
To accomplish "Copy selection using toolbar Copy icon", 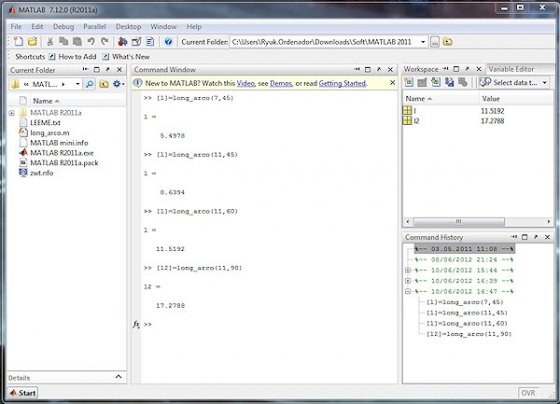I will (64, 42).
